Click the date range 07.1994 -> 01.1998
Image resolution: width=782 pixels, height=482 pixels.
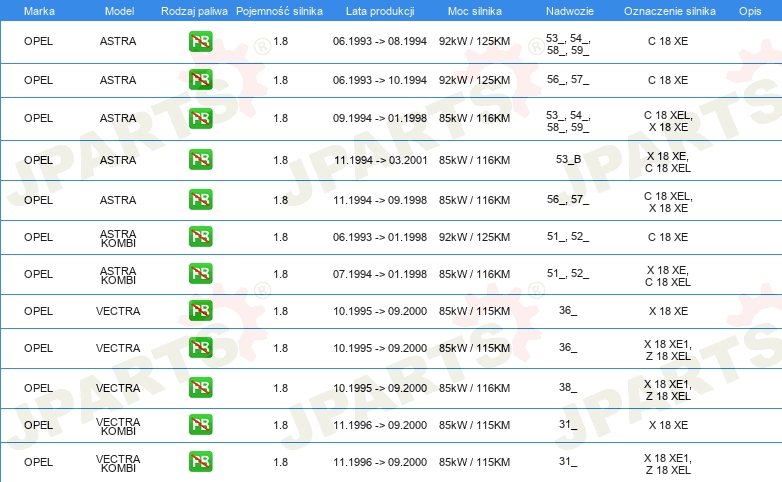pos(380,274)
